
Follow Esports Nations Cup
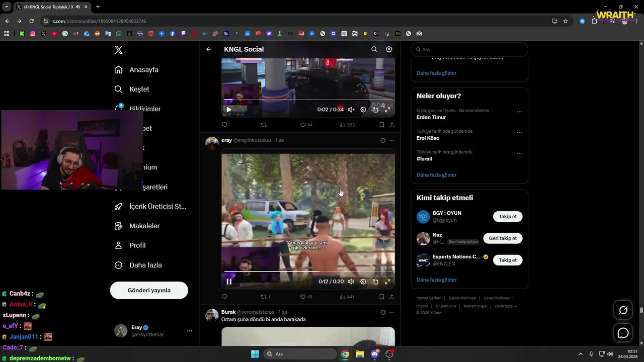point(508,260)
